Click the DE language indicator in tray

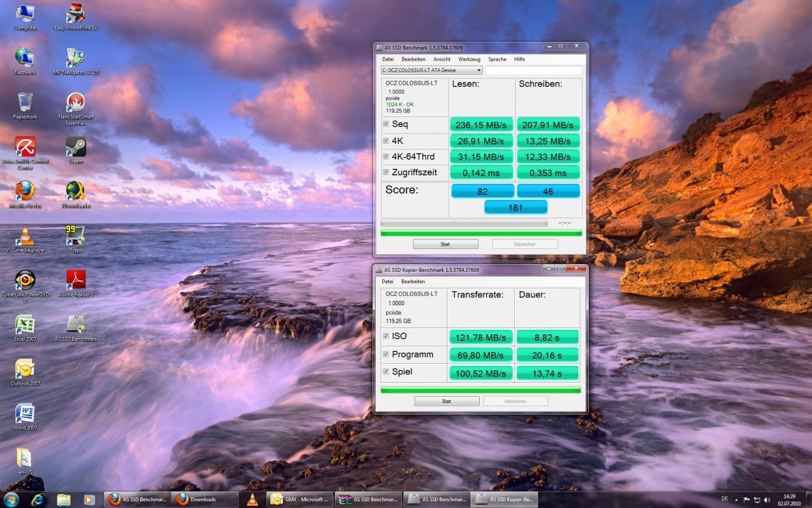[725, 499]
